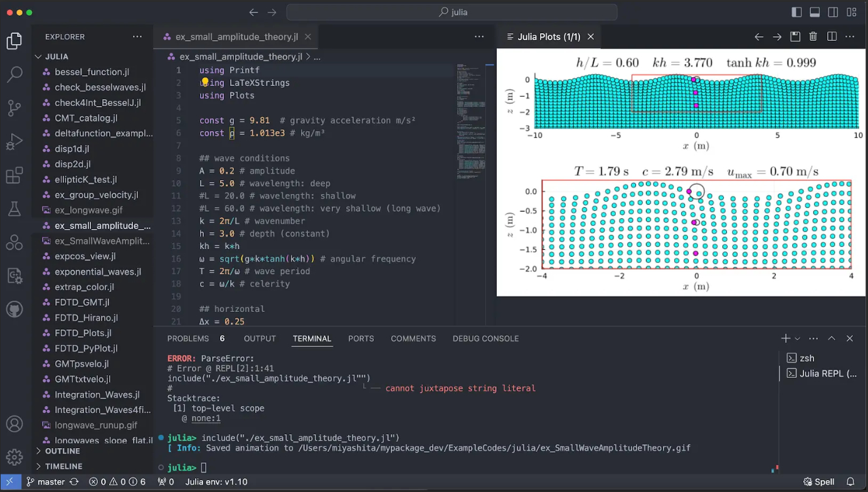This screenshot has height=492, width=868.
Task: Synchronize changes icon in status bar
Action: [74, 482]
